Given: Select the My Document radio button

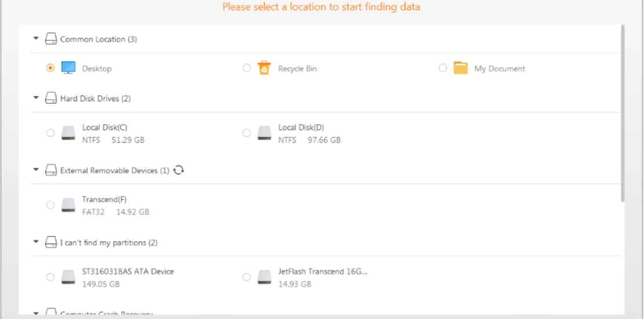Looking at the screenshot, I should (x=443, y=68).
